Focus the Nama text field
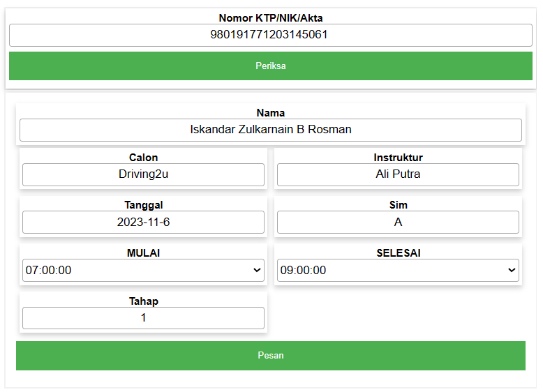Image resolution: width=543 pixels, height=392 pixels. (270, 130)
